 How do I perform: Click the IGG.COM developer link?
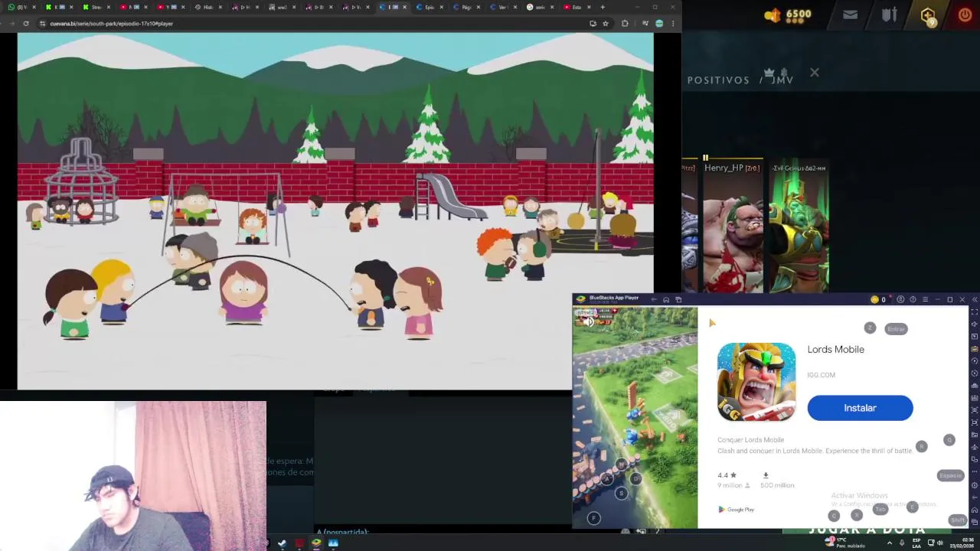click(821, 375)
